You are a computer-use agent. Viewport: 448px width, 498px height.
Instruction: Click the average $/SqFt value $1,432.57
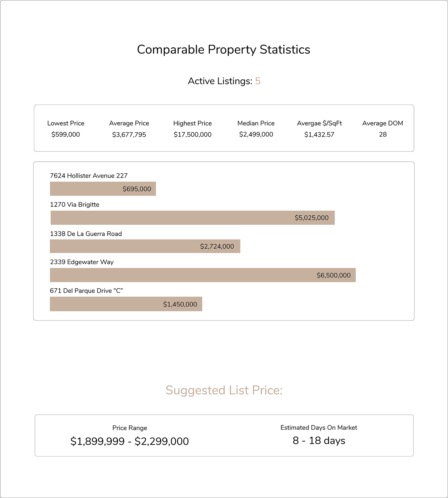319,134
